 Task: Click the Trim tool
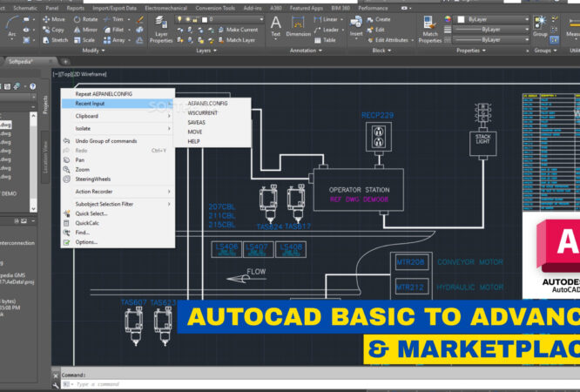(x=113, y=19)
